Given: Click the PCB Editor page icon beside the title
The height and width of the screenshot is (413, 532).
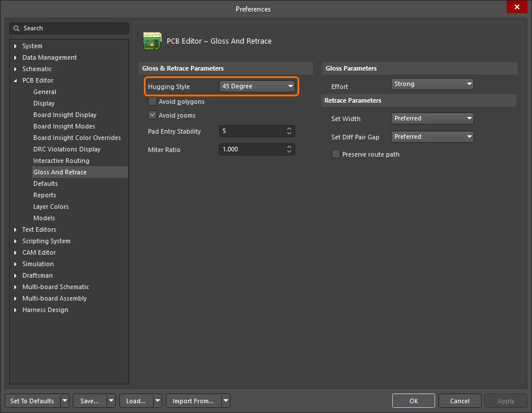Looking at the screenshot, I should point(152,41).
